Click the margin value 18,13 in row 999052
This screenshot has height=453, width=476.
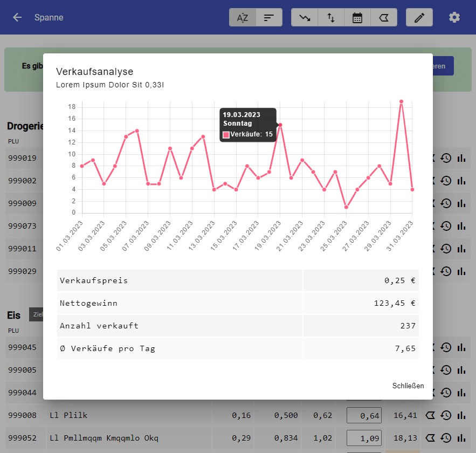[405, 438]
